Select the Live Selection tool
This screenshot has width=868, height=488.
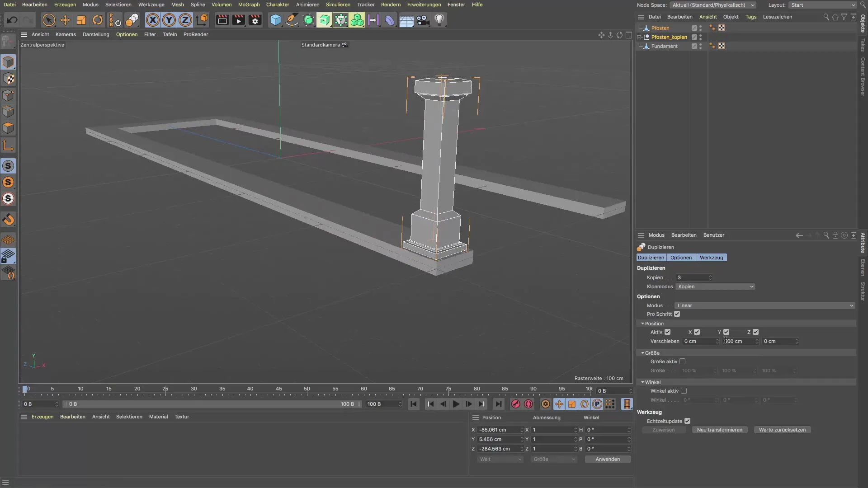pos(48,20)
